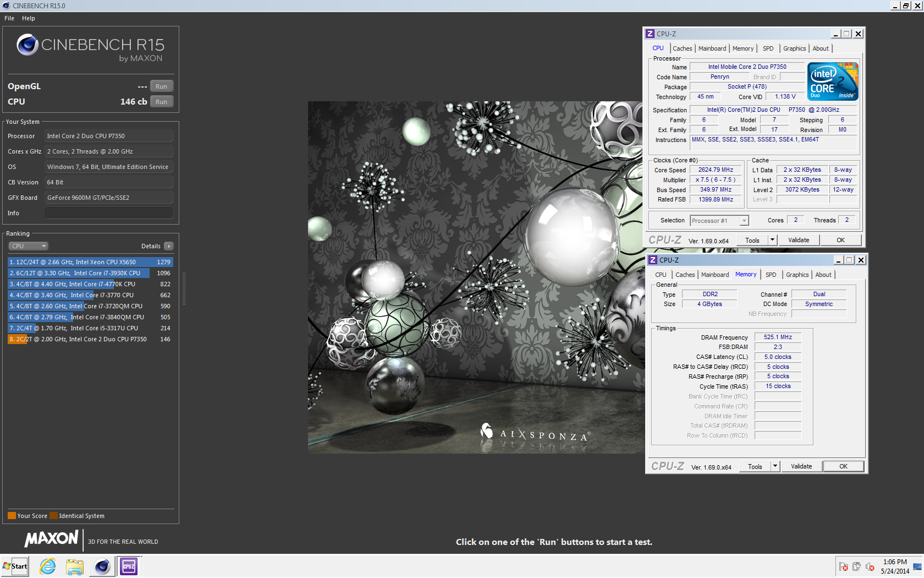Switch to Mainboard tab in upper CPU-Z
Screen dimensions: 924x578
(712, 48)
